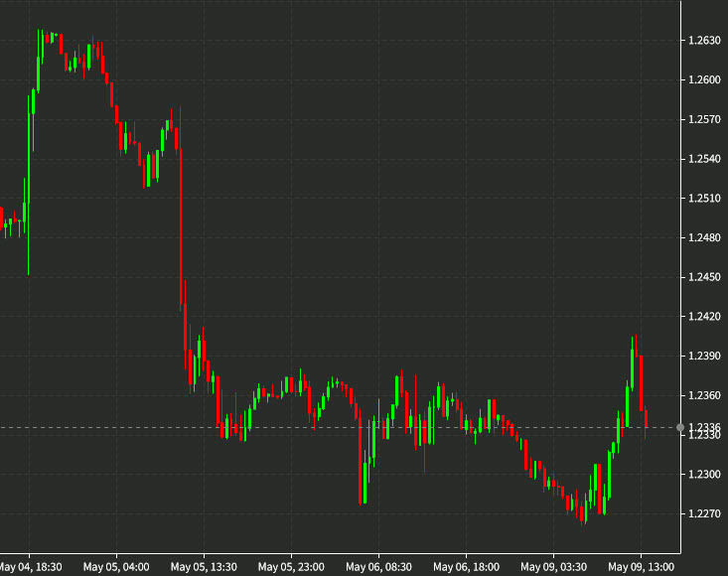
Task: Select the long red candle near May 05, 13:30
Action: [181, 227]
